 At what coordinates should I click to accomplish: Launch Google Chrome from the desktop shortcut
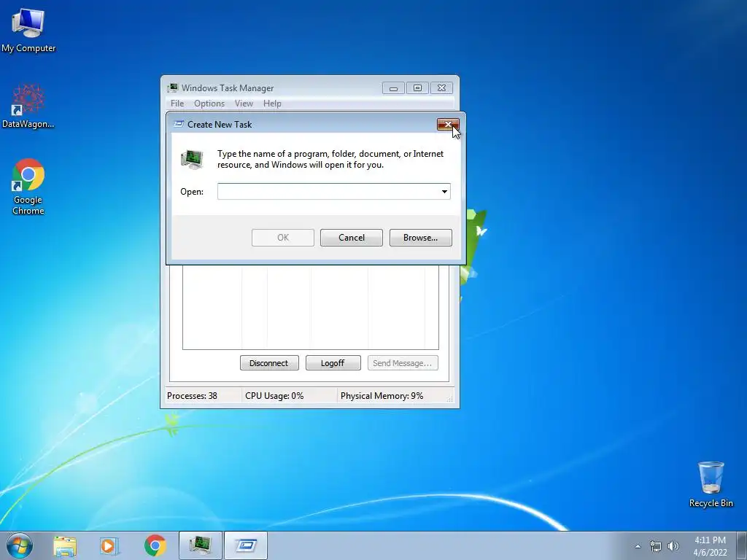click(x=28, y=187)
